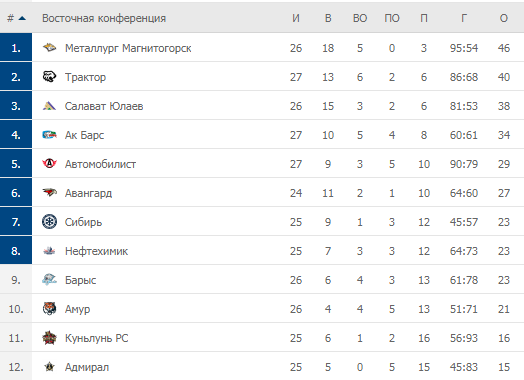Sort by the Г goals column header

pos(464,18)
